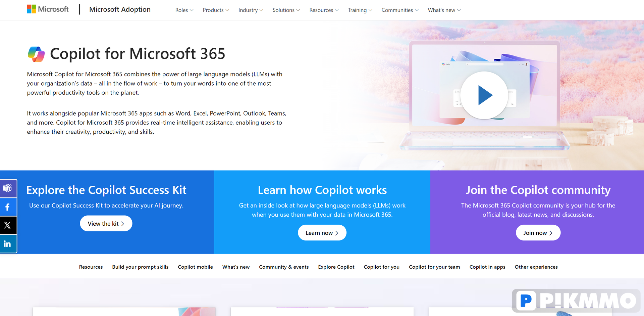The image size is (644, 316).
Task: Expand the Solutions dropdown menu
Action: click(286, 10)
